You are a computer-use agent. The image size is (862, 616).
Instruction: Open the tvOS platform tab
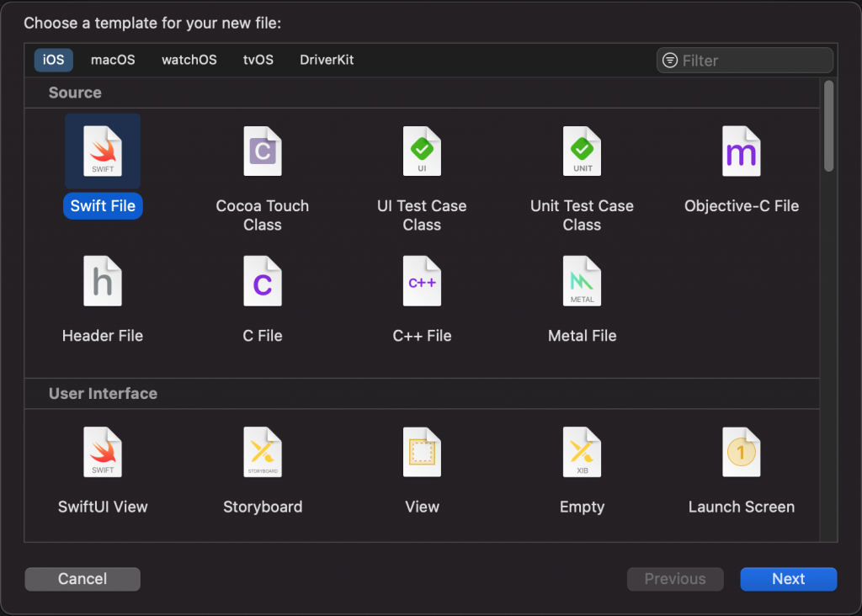pyautogui.click(x=258, y=60)
